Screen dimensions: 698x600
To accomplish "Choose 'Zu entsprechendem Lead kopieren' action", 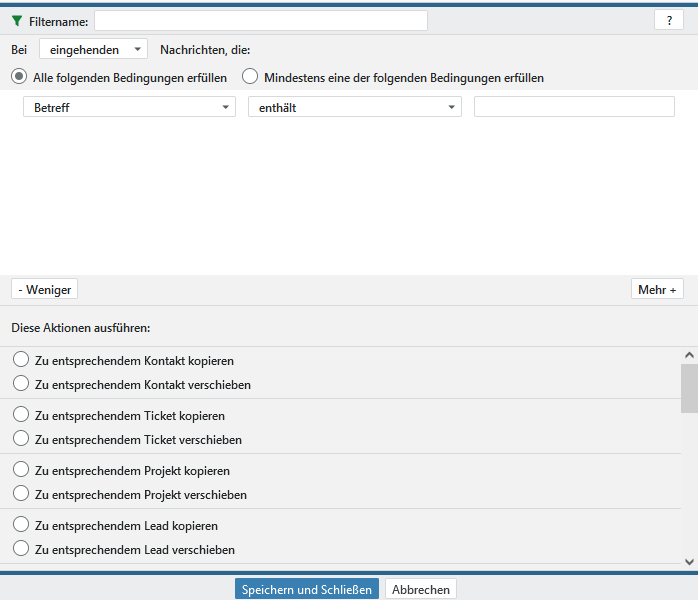I will tap(21, 525).
